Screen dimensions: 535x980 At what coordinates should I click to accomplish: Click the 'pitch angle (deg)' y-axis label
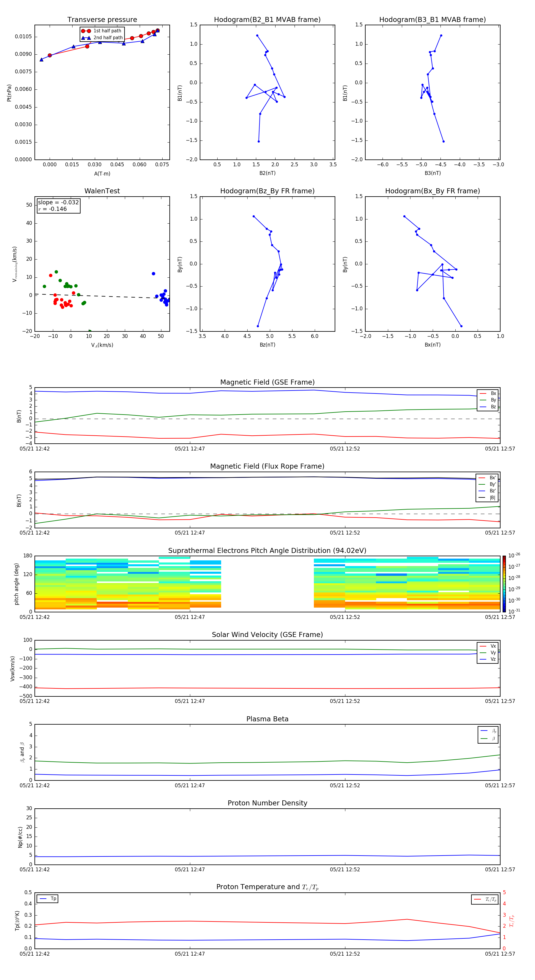point(16,584)
